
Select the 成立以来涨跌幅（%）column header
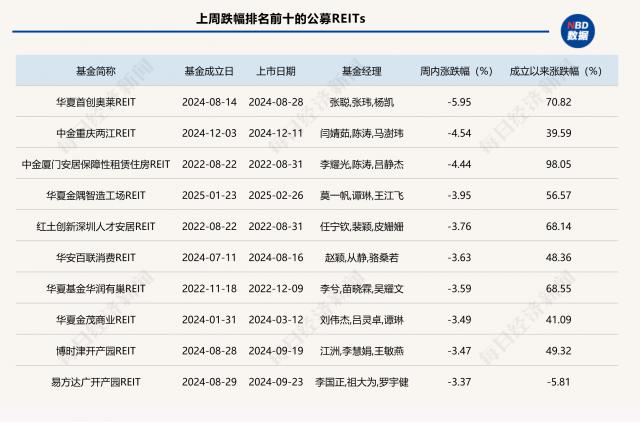point(556,71)
